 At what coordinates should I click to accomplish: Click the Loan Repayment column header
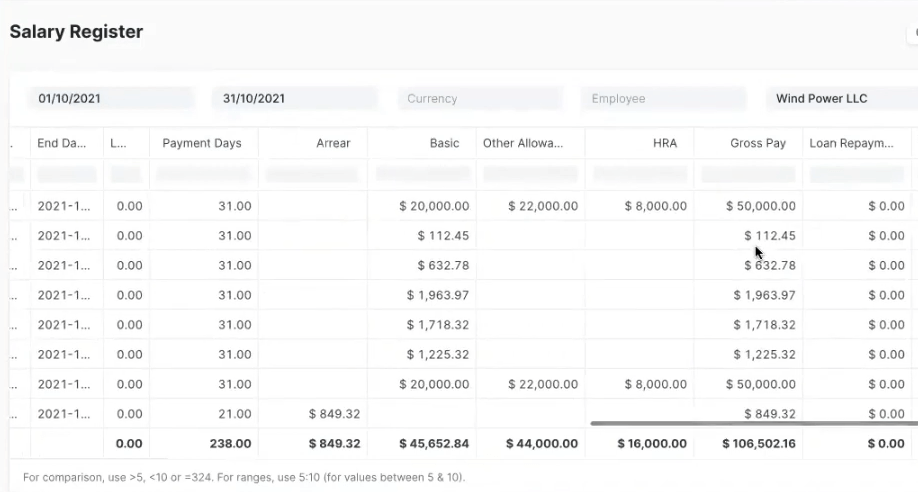click(x=856, y=143)
